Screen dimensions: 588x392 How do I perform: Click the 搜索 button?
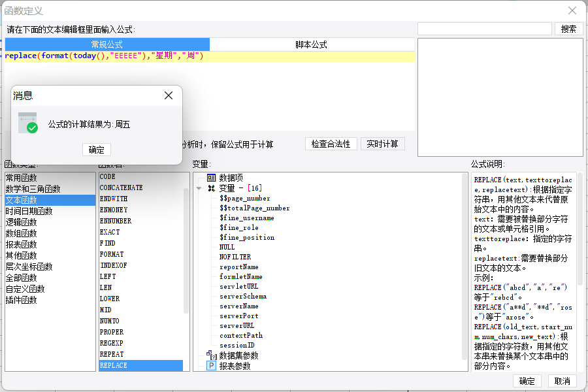(x=568, y=29)
